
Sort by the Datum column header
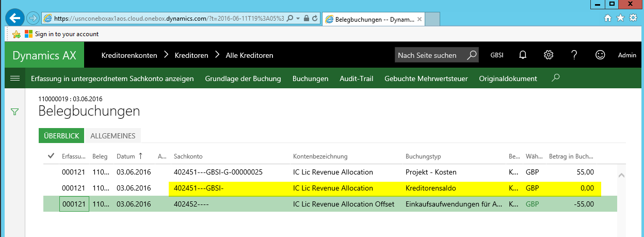(x=125, y=156)
